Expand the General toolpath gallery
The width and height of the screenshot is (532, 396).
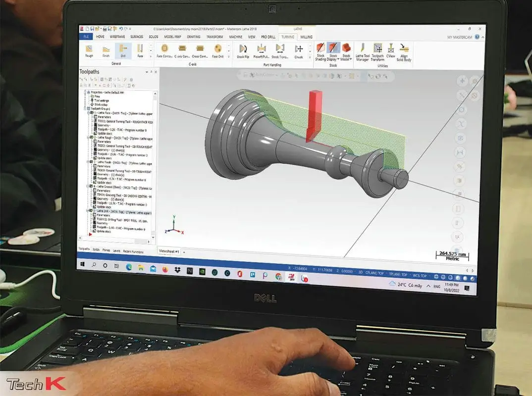tap(151, 56)
